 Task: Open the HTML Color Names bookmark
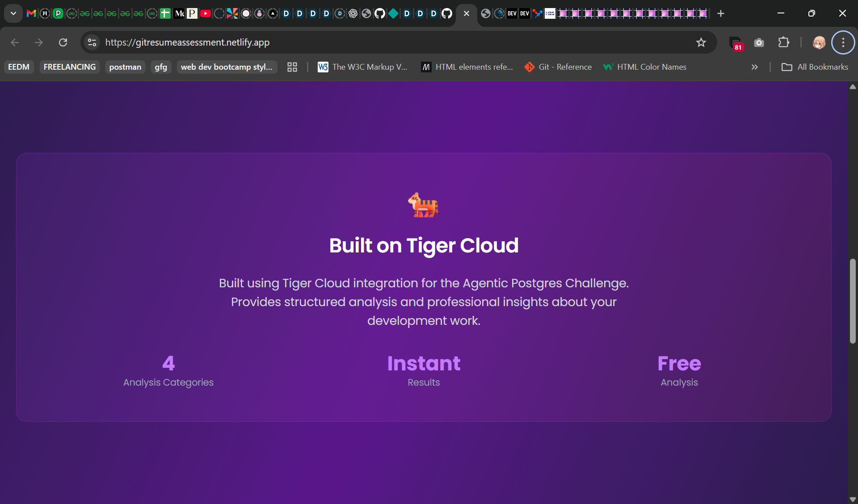point(644,67)
